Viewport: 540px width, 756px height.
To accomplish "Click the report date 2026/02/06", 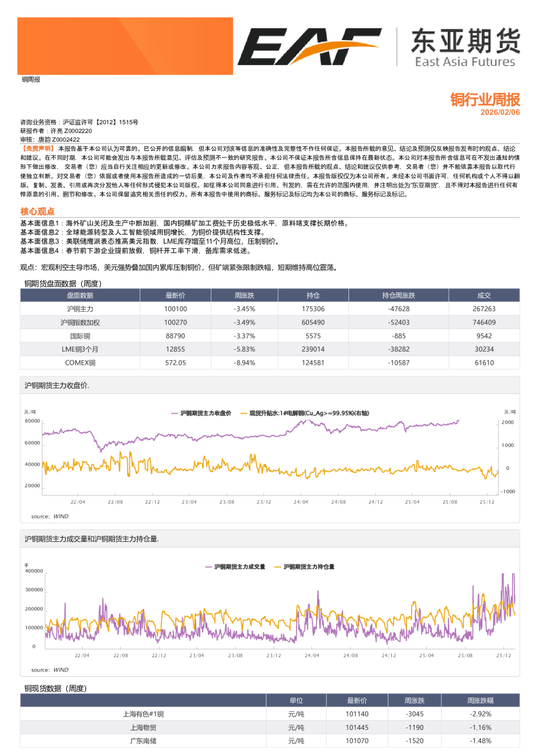I will tap(500, 113).
